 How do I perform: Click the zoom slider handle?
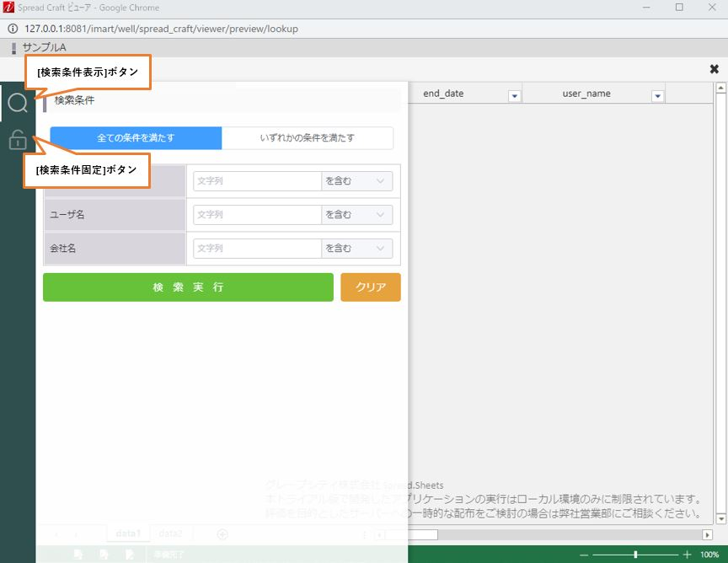click(x=635, y=555)
